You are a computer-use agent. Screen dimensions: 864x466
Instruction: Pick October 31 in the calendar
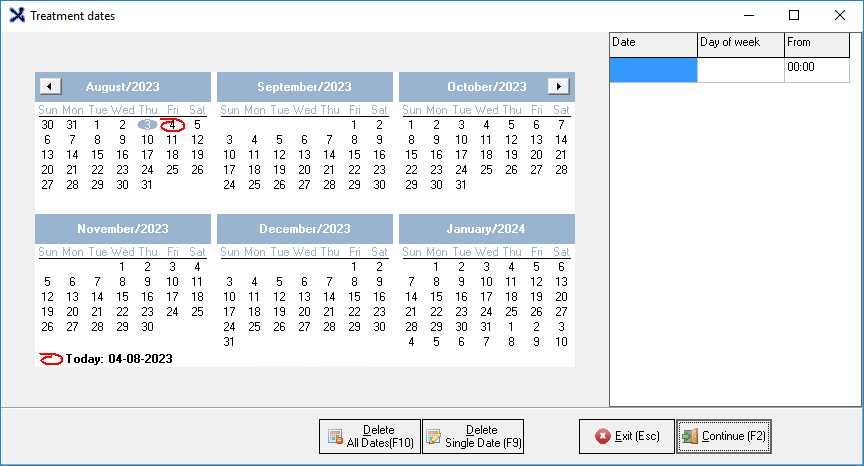tap(461, 185)
